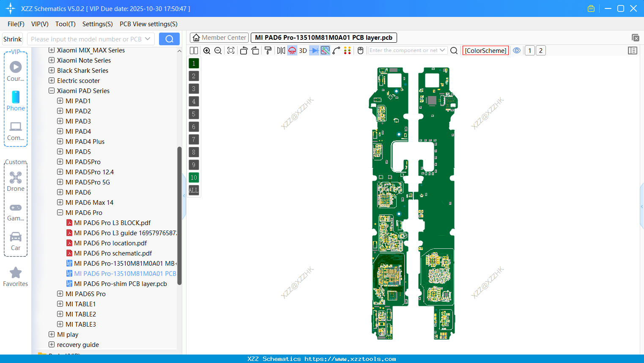
Task: Zoom out of the PCB view
Action: point(218,51)
